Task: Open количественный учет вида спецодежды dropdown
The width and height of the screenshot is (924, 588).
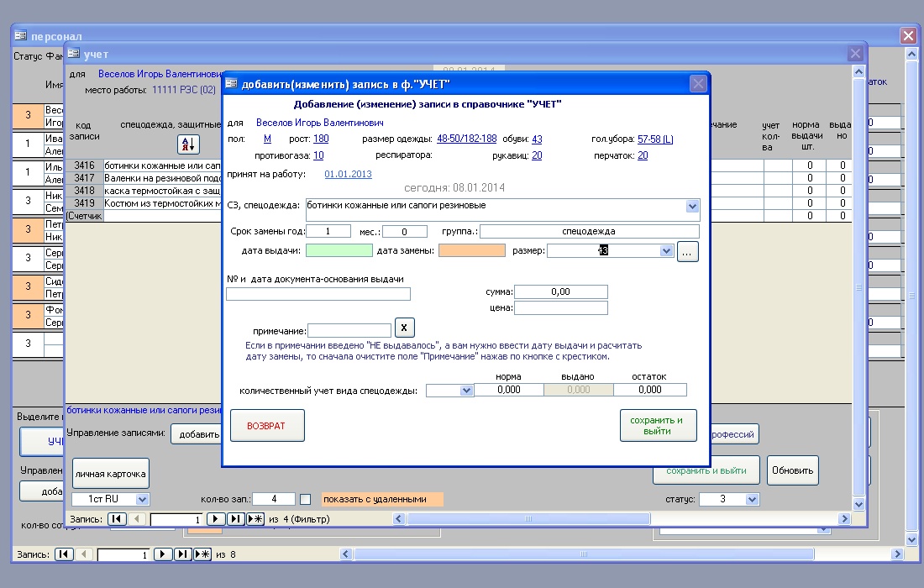Action: [x=466, y=391]
